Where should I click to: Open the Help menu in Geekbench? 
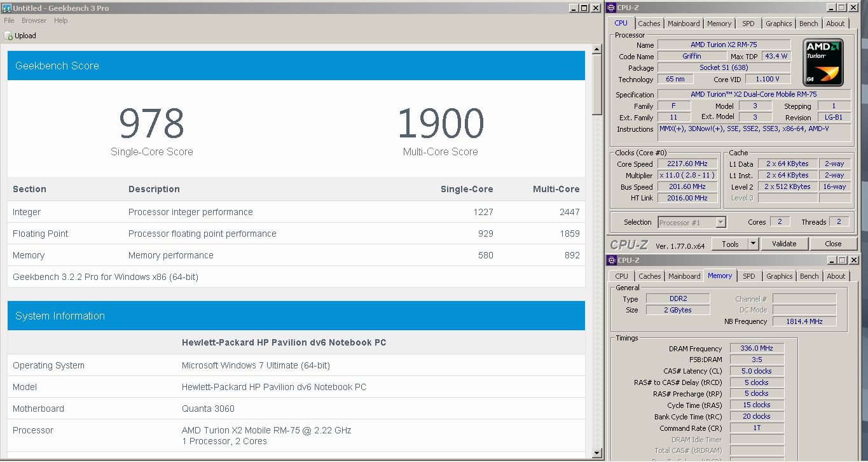[61, 20]
